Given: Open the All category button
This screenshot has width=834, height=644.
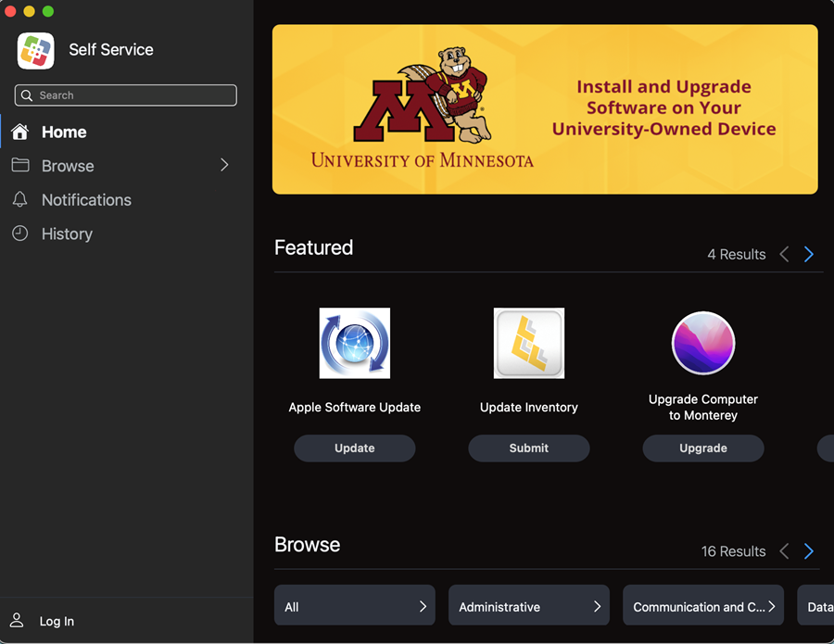Looking at the screenshot, I should 355,605.
